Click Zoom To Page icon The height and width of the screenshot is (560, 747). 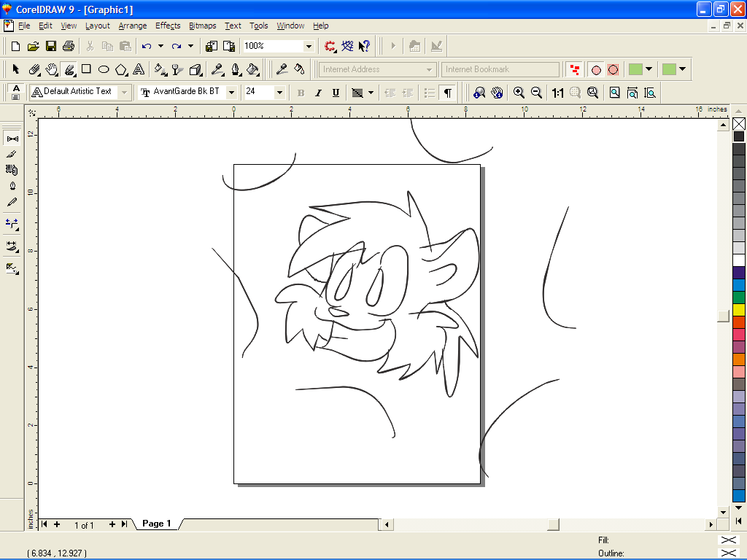614,93
